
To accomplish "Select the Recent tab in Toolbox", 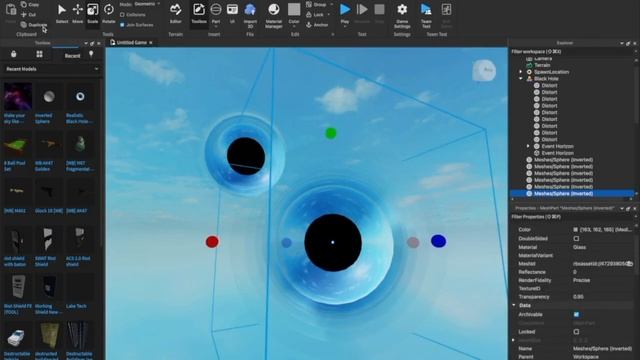I will pos(72,56).
